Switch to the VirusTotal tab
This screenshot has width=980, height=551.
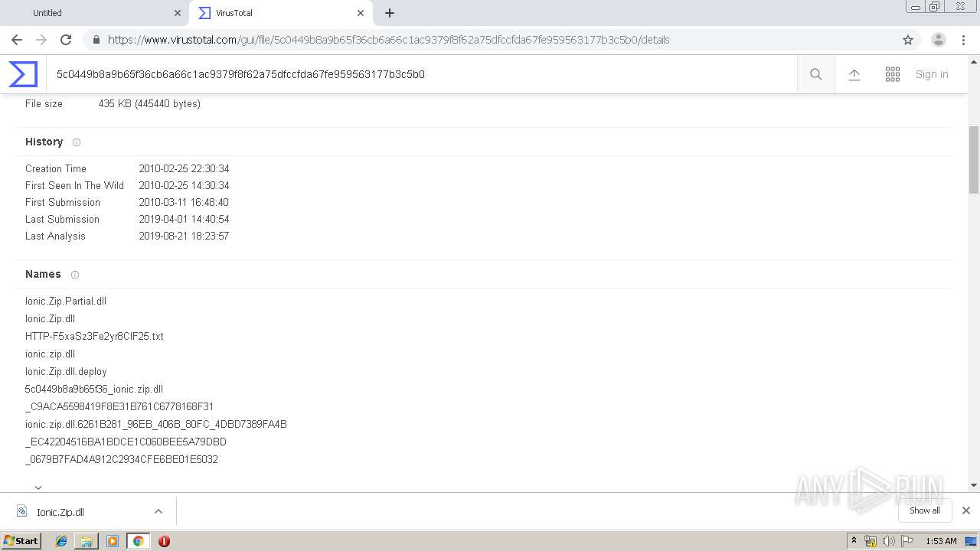[x=281, y=13]
